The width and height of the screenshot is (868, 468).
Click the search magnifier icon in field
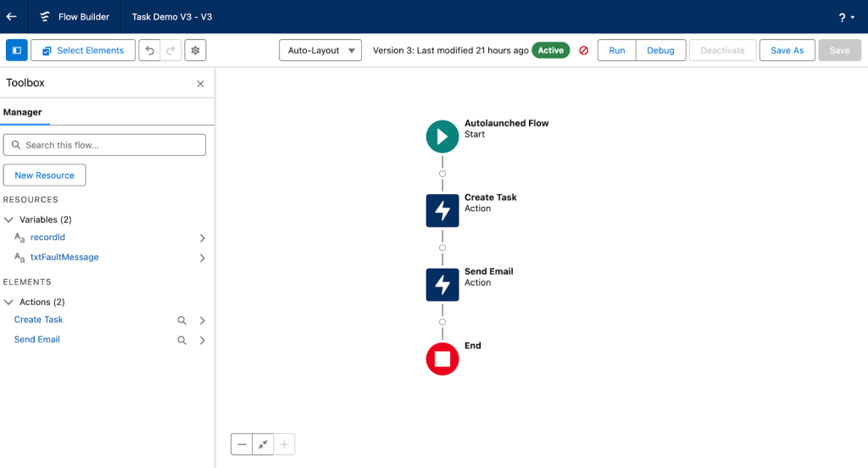click(x=16, y=145)
